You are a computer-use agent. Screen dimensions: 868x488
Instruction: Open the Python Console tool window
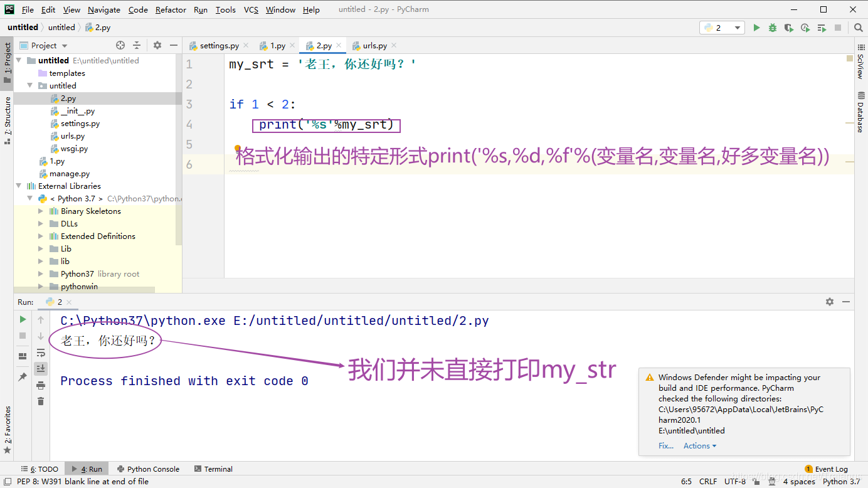pyautogui.click(x=148, y=469)
